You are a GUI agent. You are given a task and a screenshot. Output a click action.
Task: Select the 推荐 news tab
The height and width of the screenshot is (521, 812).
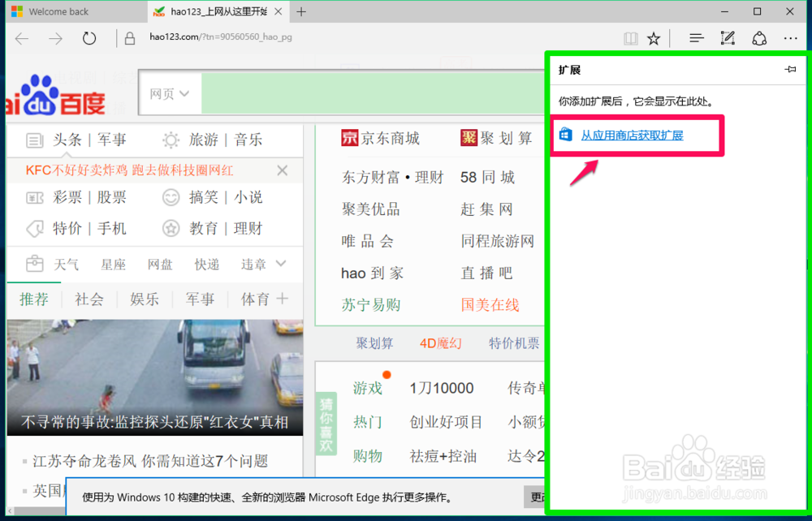click(34, 299)
